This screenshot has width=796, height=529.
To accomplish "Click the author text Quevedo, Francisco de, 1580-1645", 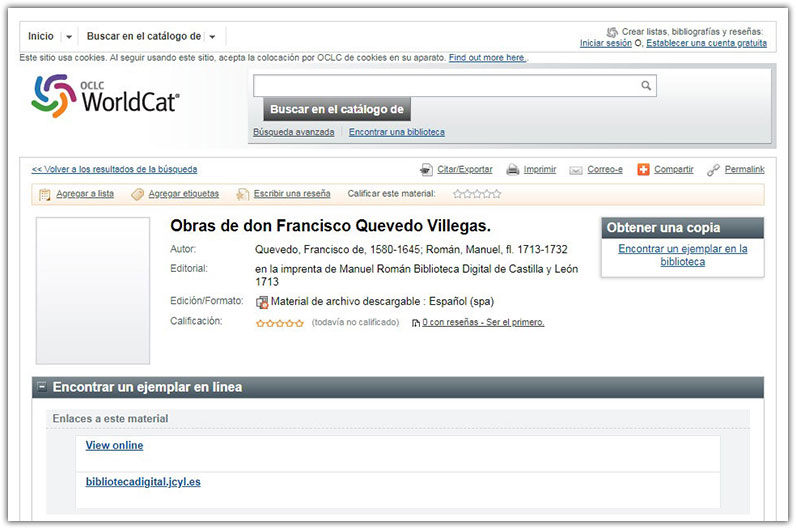I will point(337,249).
